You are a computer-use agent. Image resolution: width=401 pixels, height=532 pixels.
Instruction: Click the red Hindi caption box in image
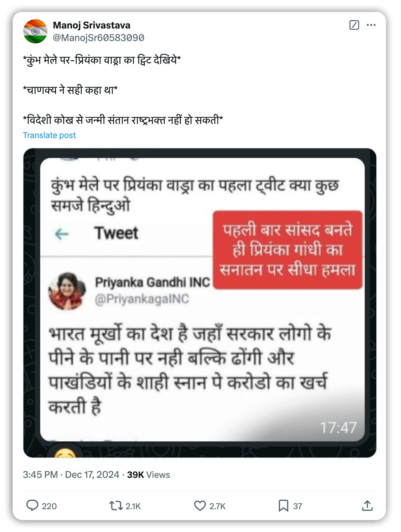coord(287,250)
